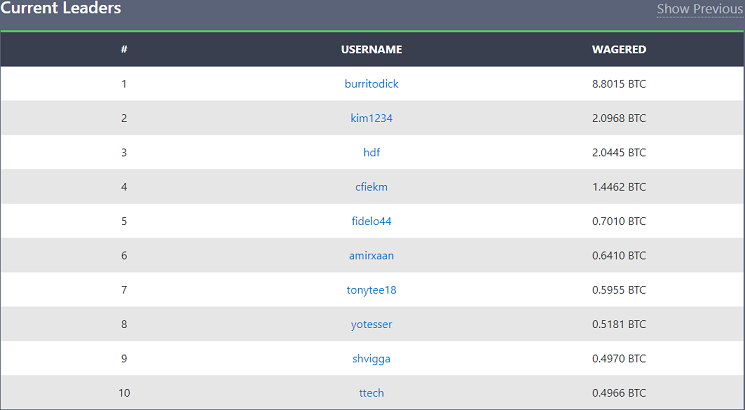Open kim1234's profile link
The image size is (745, 410).
pos(371,118)
